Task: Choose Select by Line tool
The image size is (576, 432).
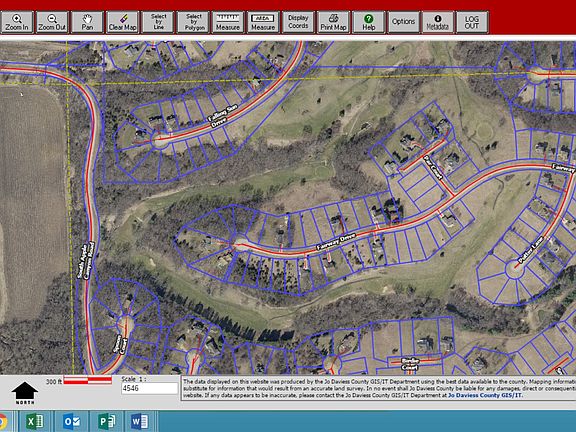Action: click(x=158, y=22)
